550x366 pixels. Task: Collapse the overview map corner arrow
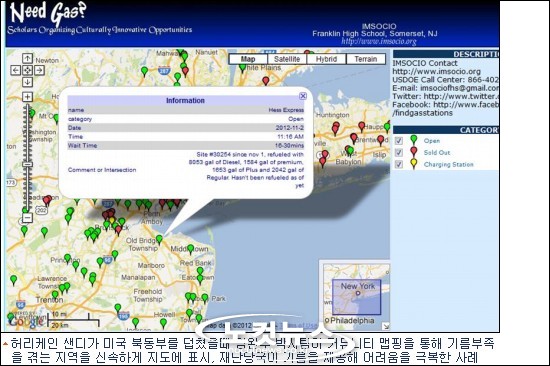tap(386, 326)
